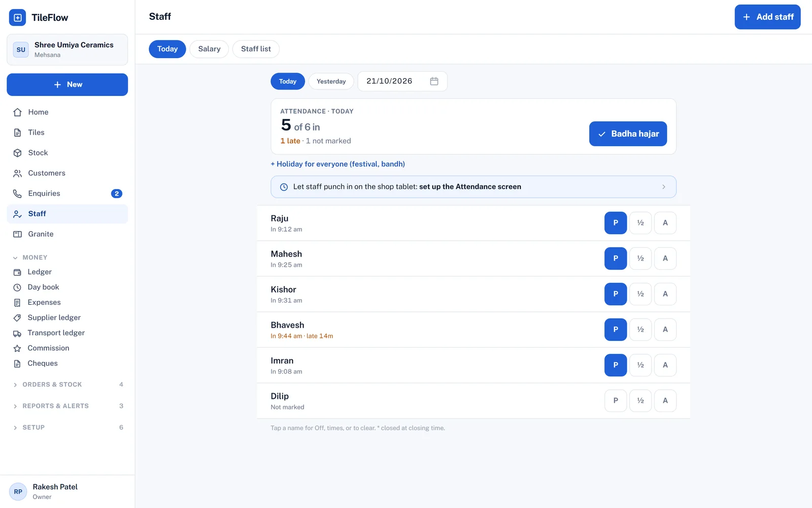The width and height of the screenshot is (812, 508).
Task: Open Supplier ledger via its tag icon
Action: (17, 318)
